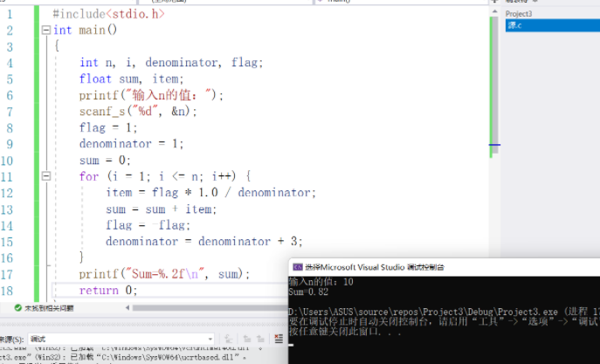Click the 'denominator = 1;' line
Screen dimensions: 600x364
tap(132, 144)
